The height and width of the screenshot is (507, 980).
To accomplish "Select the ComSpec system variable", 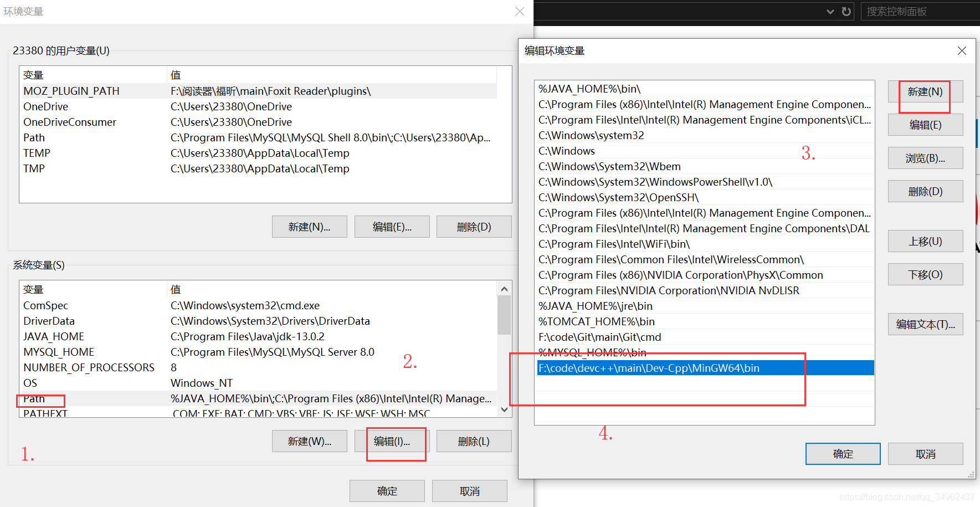I will coord(259,305).
